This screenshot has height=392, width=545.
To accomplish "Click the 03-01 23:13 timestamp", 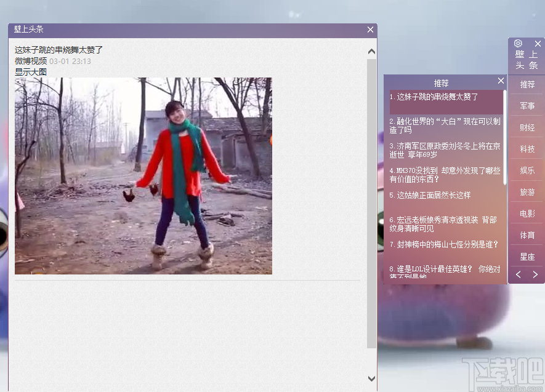I will (70, 62).
